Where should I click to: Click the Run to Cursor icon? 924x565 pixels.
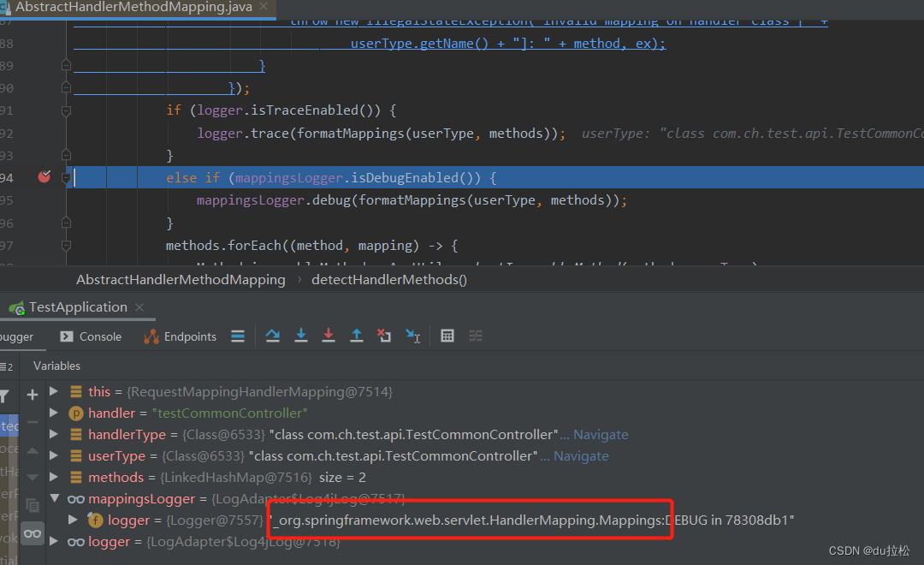click(413, 336)
